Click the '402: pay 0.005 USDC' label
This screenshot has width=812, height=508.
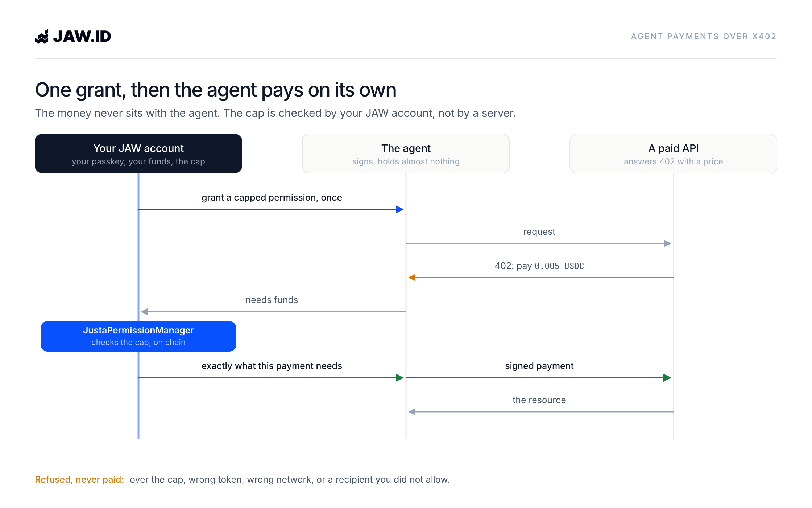539,266
